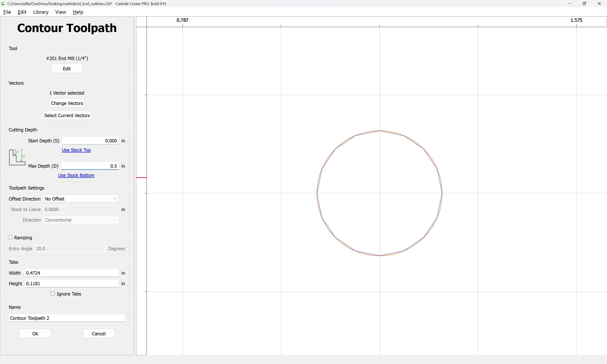Click the Max Depth input field
The width and height of the screenshot is (607, 364).
pyautogui.click(x=90, y=166)
